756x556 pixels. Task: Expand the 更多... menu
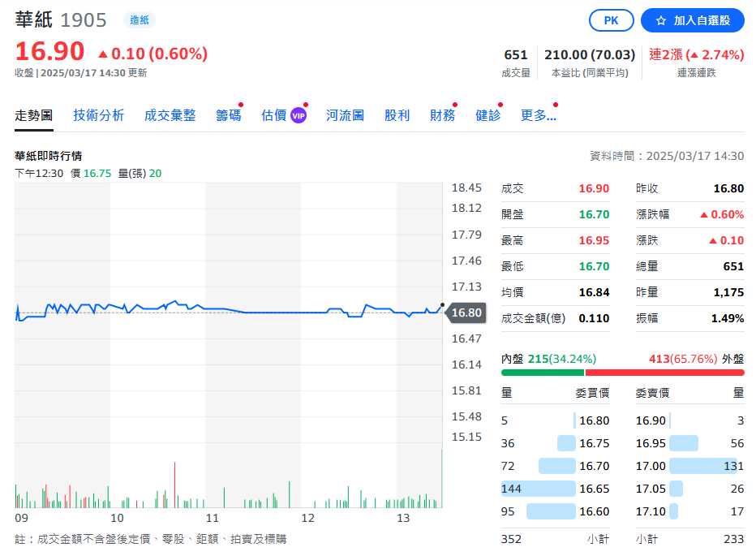(538, 115)
